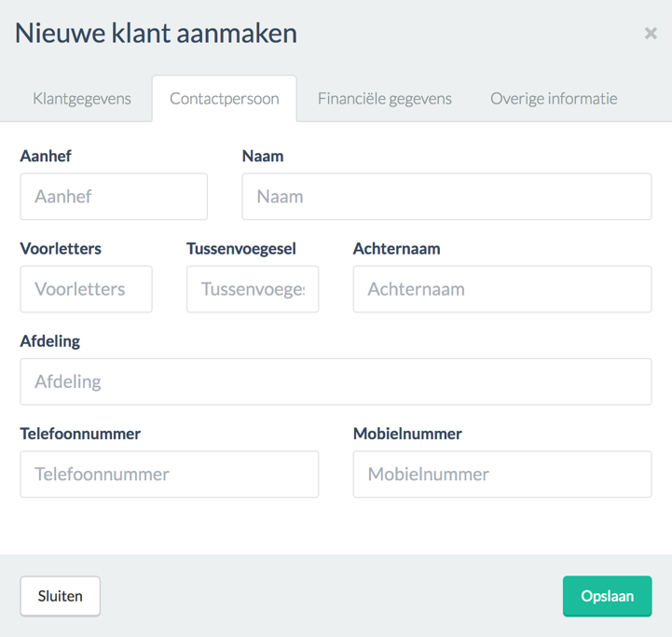
Task: Click the bold Mobielnummer label text
Action: point(407,434)
